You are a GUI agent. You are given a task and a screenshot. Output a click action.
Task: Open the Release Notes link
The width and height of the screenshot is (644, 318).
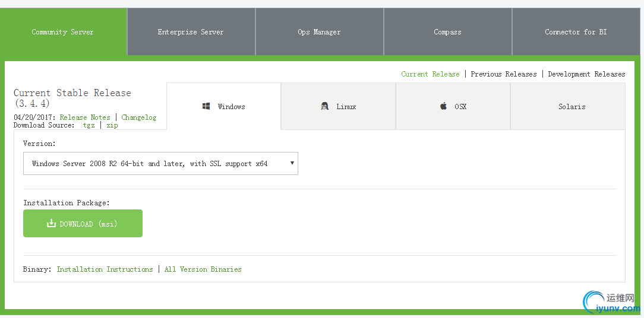(85, 117)
